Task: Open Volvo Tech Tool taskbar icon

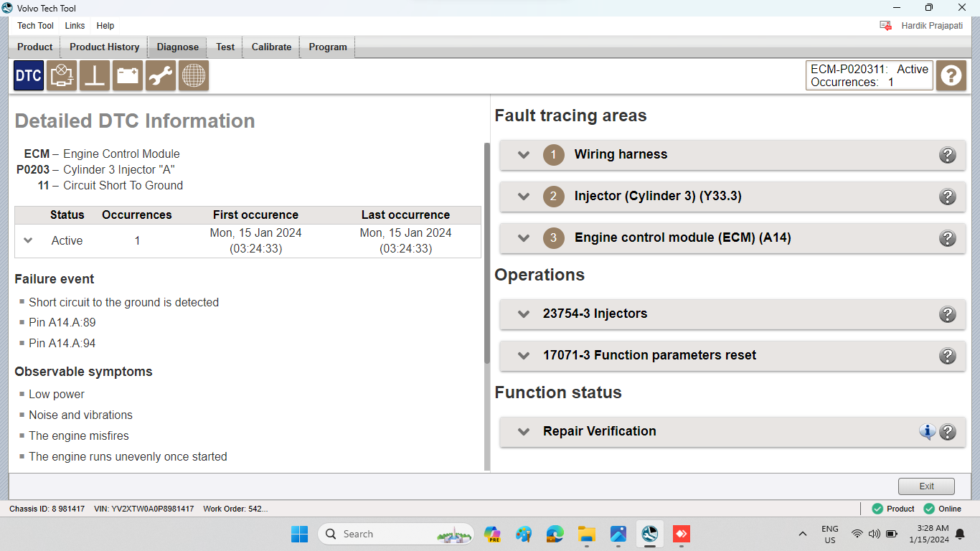Action: click(x=650, y=534)
